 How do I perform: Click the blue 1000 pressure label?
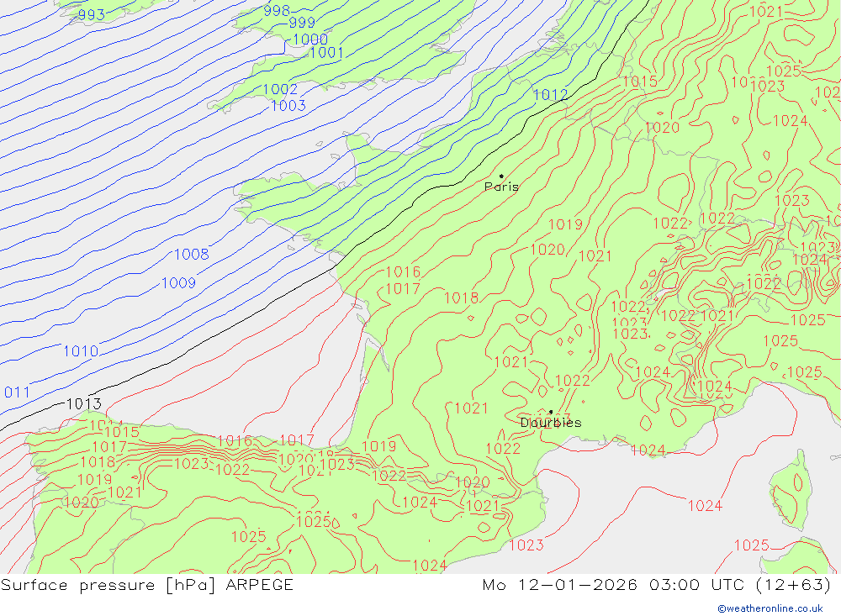tap(310, 39)
